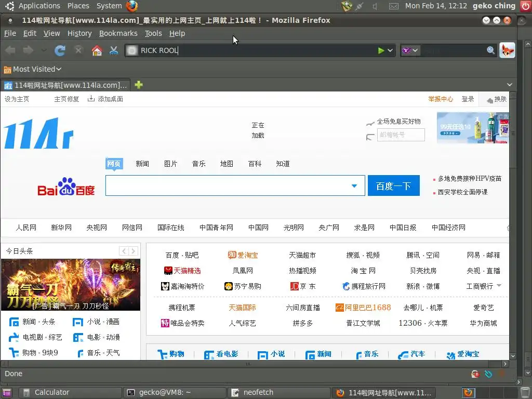532x399 pixels.
Task: Click the network icon in top panel
Action: pyautogui.click(x=360, y=6)
